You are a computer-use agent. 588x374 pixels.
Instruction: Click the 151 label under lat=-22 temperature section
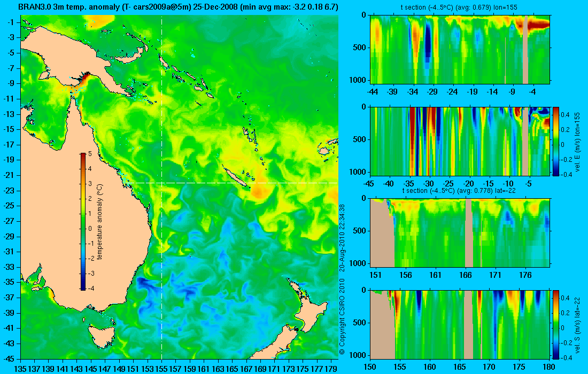[x=375, y=275]
